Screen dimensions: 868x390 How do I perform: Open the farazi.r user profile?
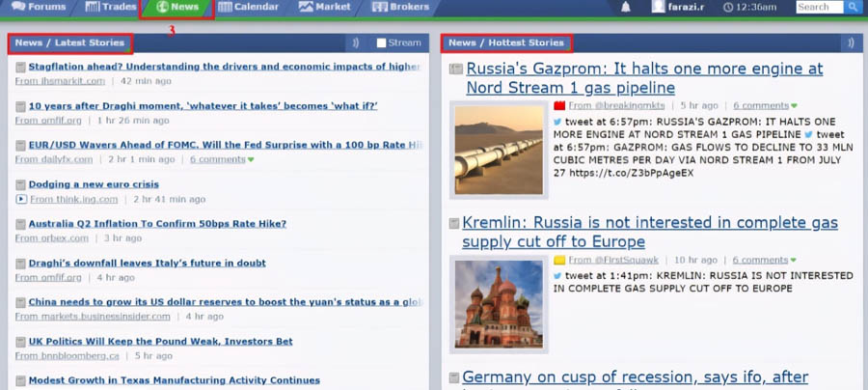click(x=678, y=7)
